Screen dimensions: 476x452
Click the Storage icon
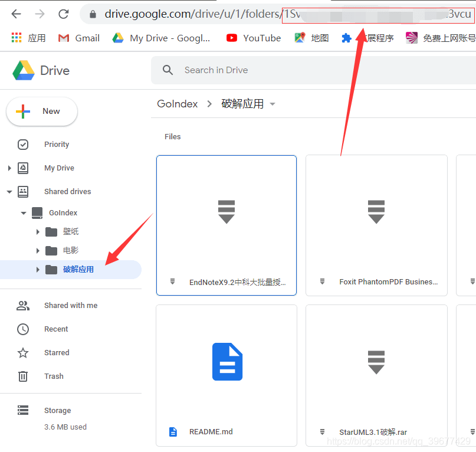coord(23,410)
